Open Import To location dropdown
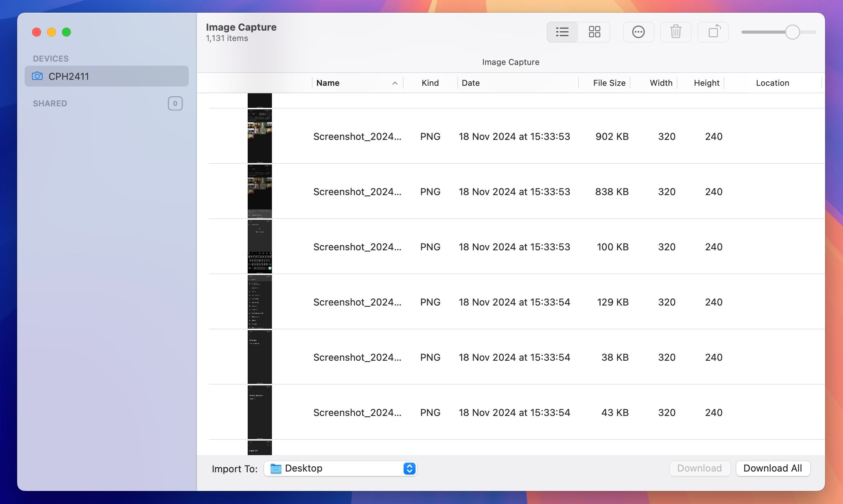The height and width of the screenshot is (504, 843). (410, 467)
